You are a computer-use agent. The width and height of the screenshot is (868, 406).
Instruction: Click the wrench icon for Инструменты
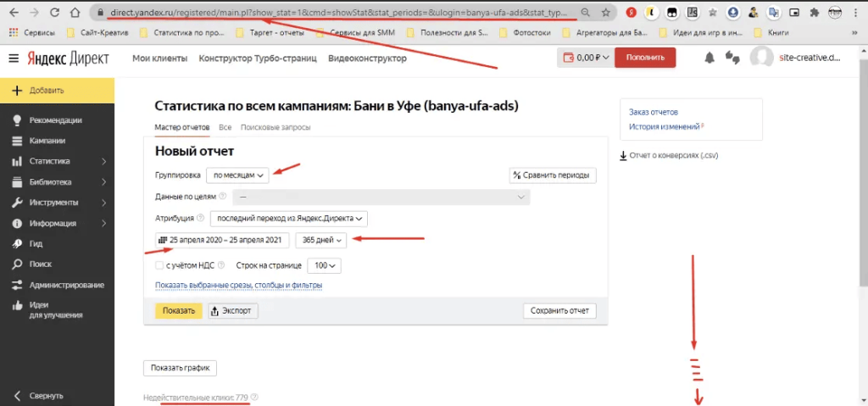point(17,203)
